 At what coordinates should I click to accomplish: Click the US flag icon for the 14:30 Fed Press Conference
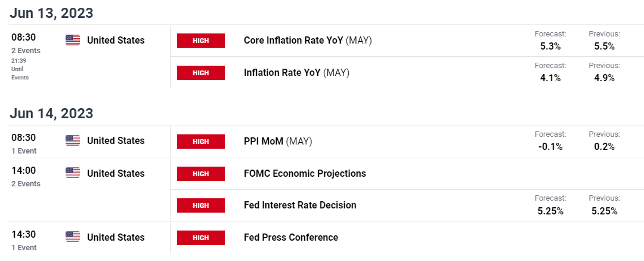[73, 237]
